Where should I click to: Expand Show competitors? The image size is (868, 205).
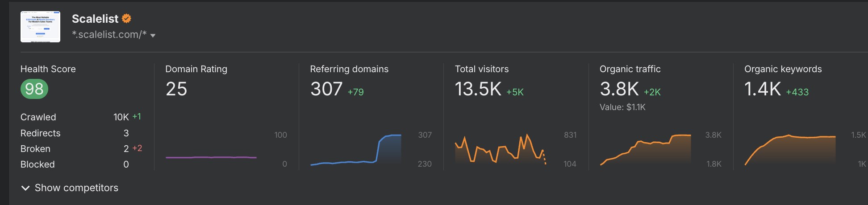coord(70,188)
